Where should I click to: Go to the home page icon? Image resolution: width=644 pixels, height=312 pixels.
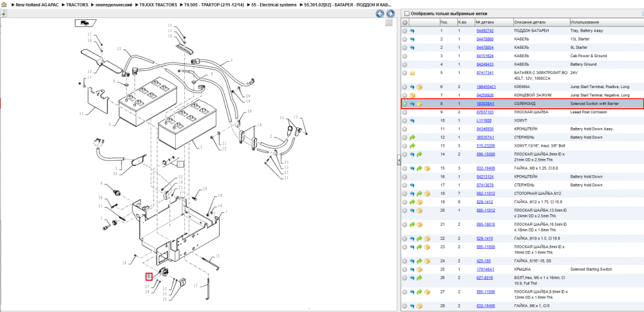pyautogui.click(x=4, y=4)
